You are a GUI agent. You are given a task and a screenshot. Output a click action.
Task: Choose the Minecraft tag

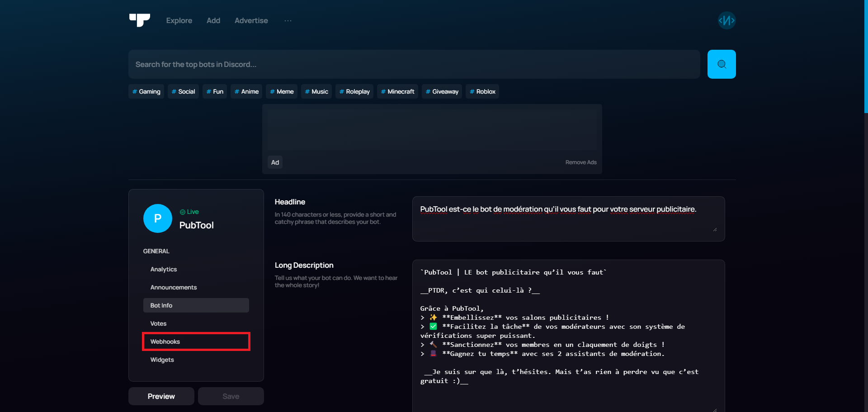pos(397,91)
